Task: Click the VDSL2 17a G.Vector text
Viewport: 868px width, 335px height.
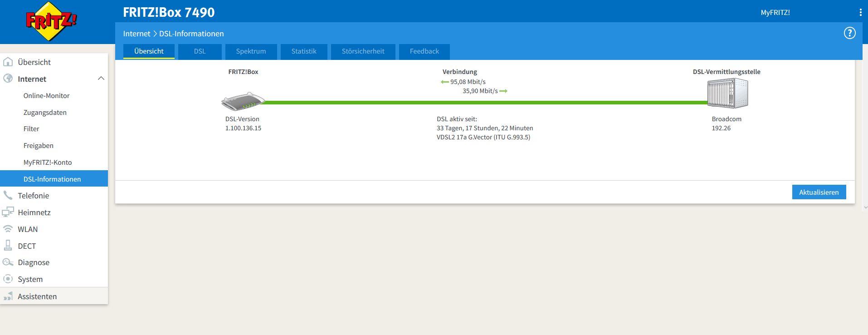Action: point(483,138)
